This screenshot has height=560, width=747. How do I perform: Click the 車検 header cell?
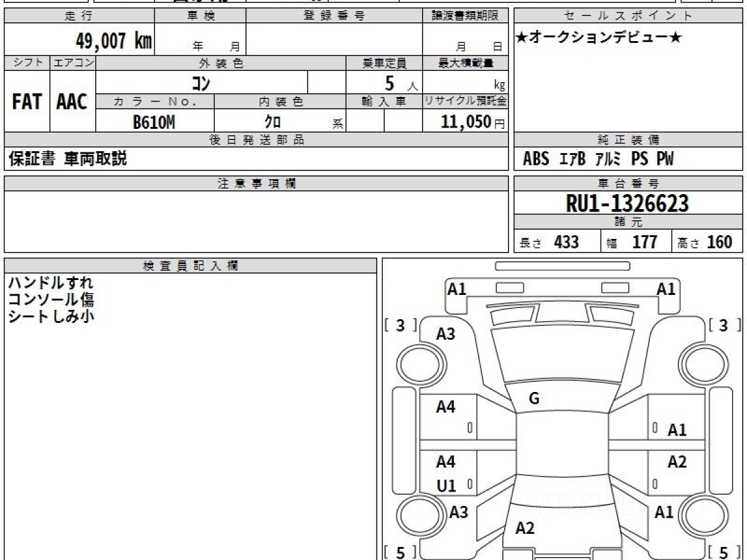tap(200, 16)
